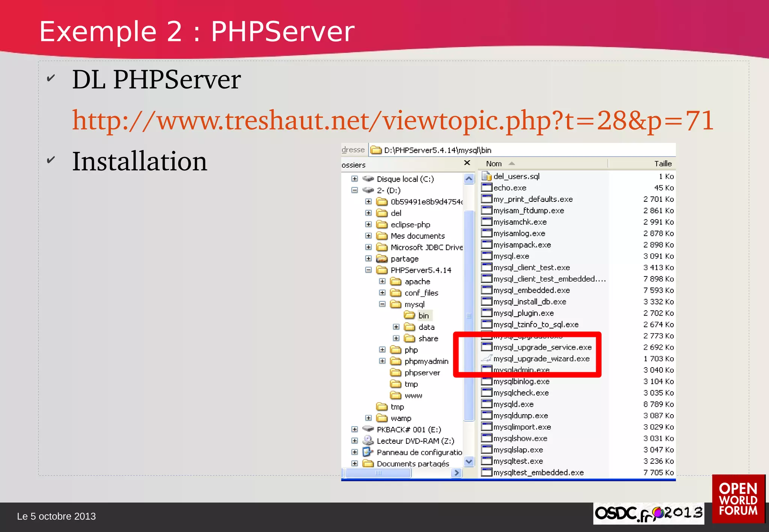Select the mysqld.exe file icon
The height and width of the screenshot is (532, 769).
pos(487,404)
